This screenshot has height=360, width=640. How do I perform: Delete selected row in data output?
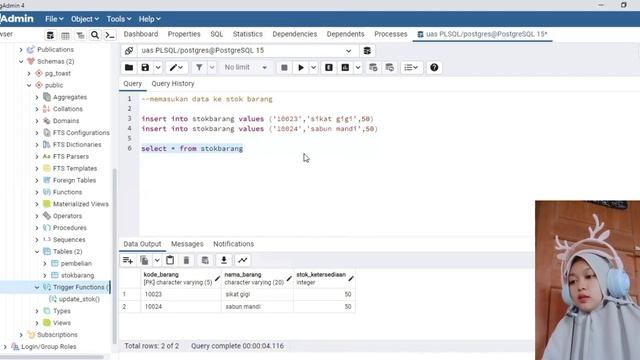tap(186, 260)
